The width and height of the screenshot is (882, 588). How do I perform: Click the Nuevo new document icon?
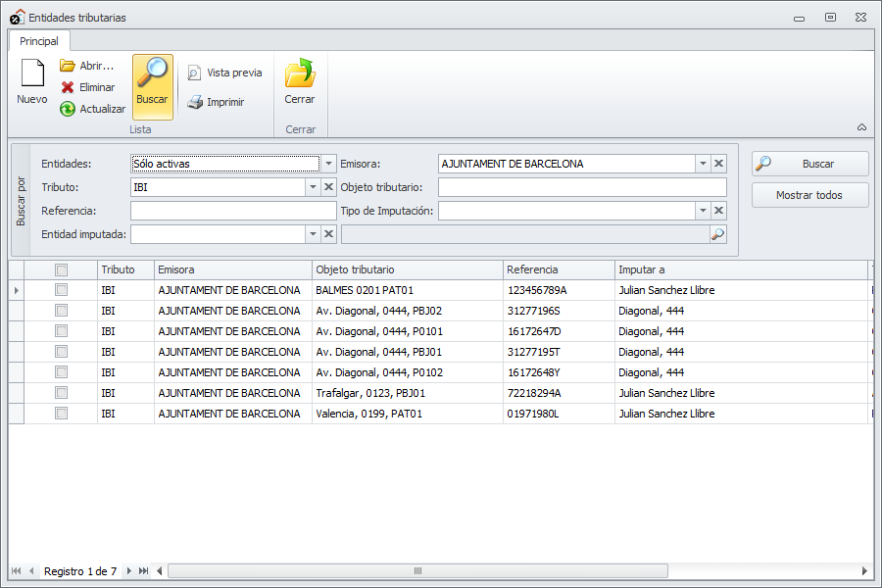click(32, 75)
